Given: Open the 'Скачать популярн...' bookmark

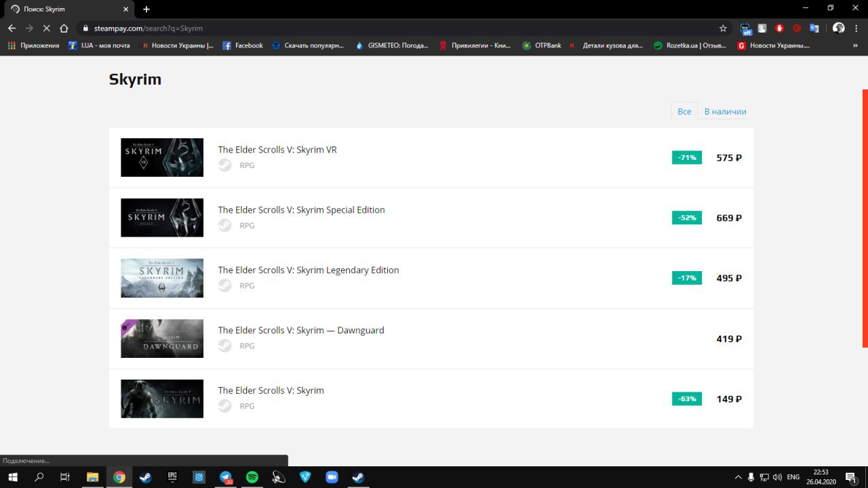Looking at the screenshot, I should pyautogui.click(x=308, y=45).
